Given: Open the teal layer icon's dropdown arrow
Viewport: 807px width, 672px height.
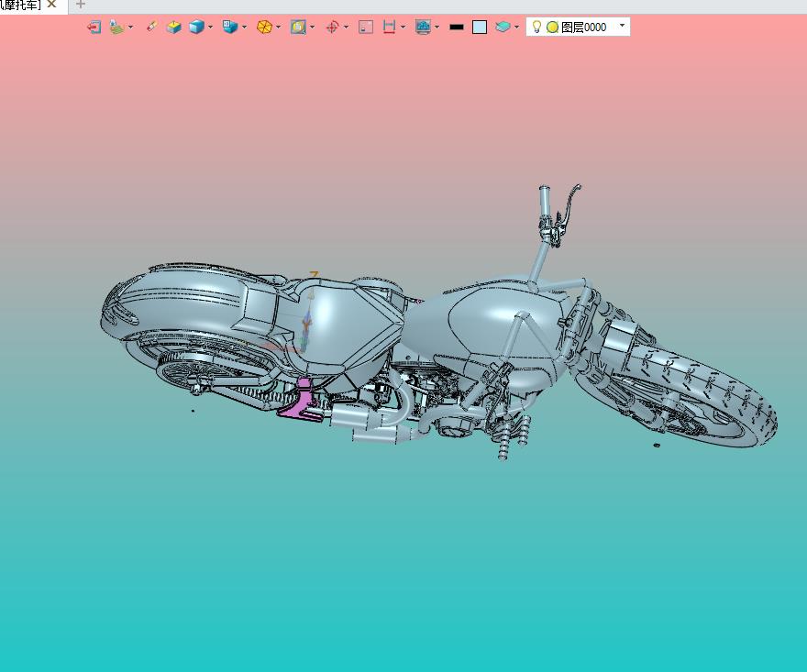Looking at the screenshot, I should click(x=516, y=27).
